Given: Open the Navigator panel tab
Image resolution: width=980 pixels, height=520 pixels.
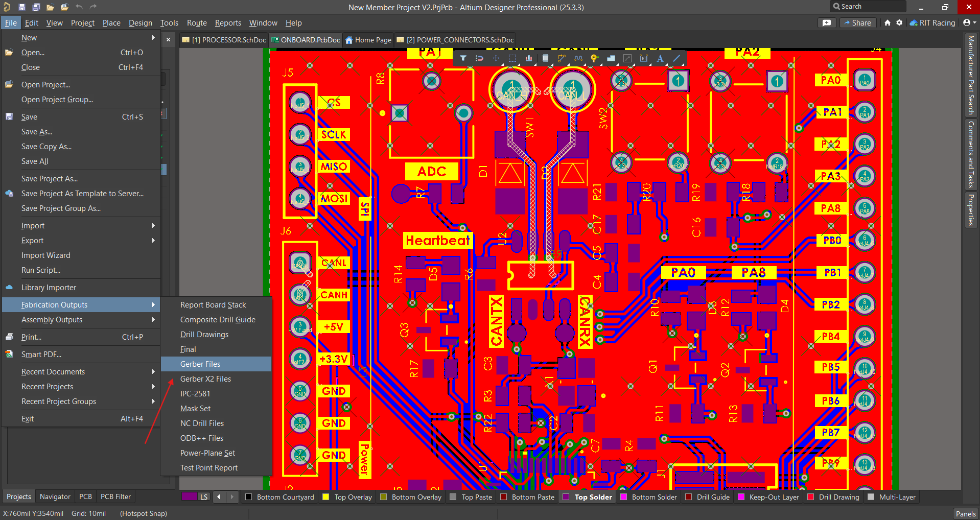Looking at the screenshot, I should pyautogui.click(x=55, y=497).
